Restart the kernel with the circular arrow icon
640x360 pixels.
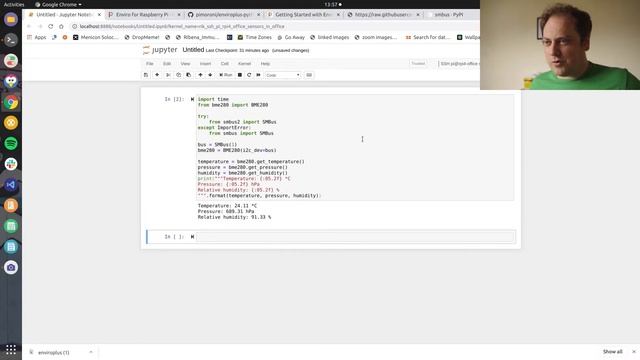point(249,75)
